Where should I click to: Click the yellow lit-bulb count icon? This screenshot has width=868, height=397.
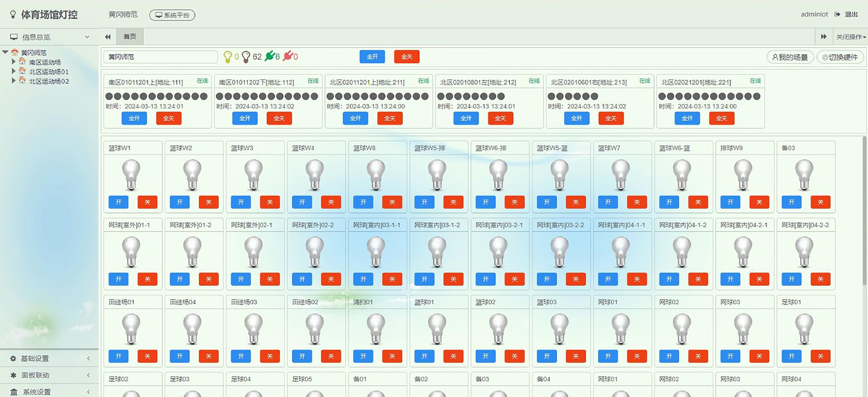[227, 57]
